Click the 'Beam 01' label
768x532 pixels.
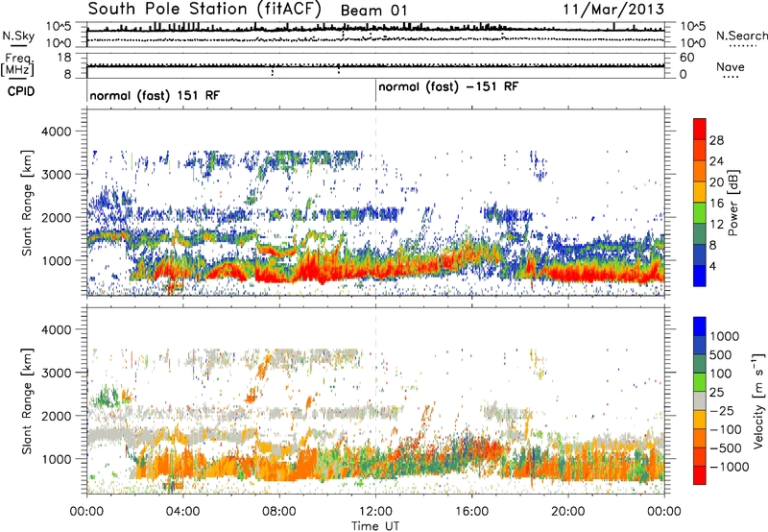click(373, 11)
